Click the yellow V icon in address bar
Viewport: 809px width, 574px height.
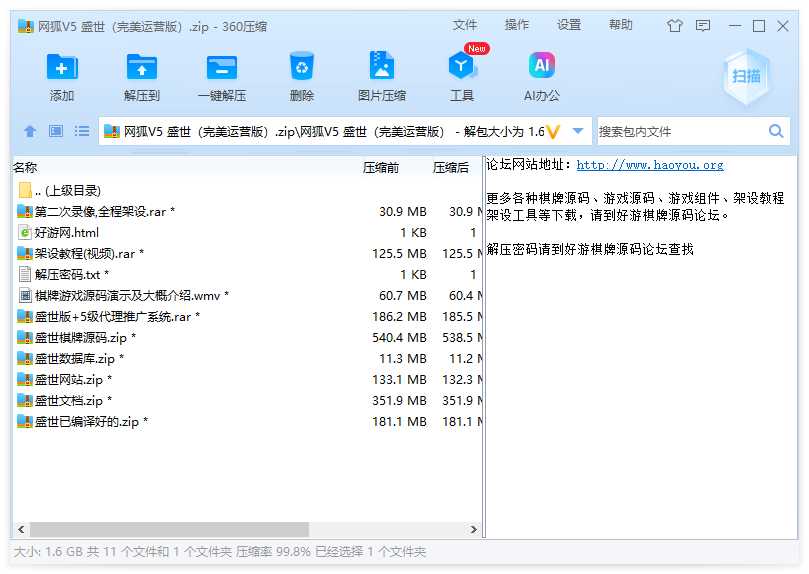(553, 132)
